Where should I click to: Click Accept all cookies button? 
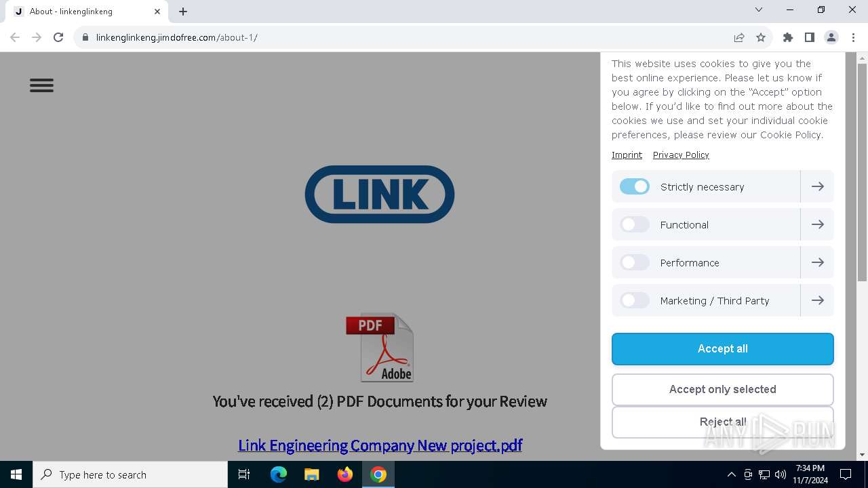tap(723, 349)
